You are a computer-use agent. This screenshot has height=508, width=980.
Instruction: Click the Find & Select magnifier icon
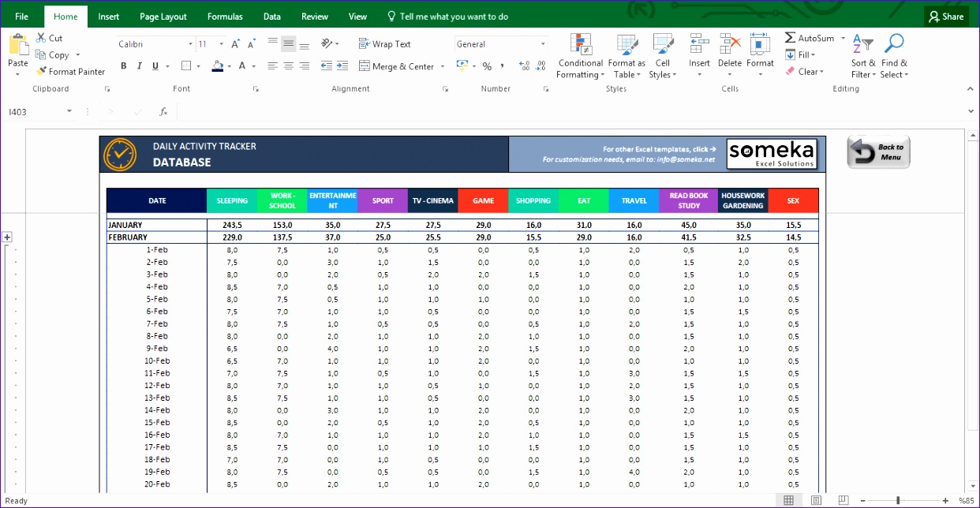pyautogui.click(x=893, y=43)
